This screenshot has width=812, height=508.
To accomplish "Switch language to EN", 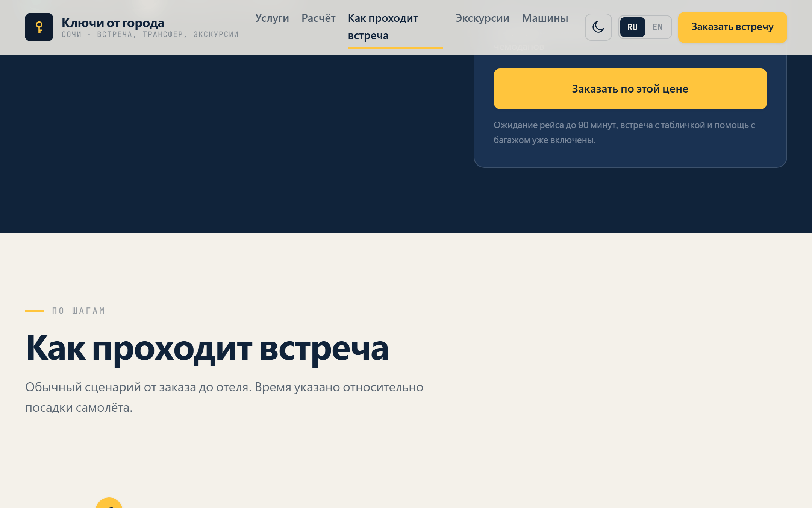I will pyautogui.click(x=657, y=27).
